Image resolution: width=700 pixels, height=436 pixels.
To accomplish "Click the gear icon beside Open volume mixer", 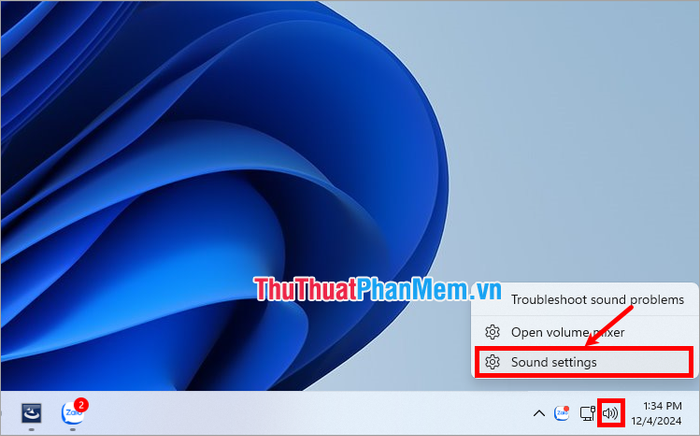I will pyautogui.click(x=492, y=332).
